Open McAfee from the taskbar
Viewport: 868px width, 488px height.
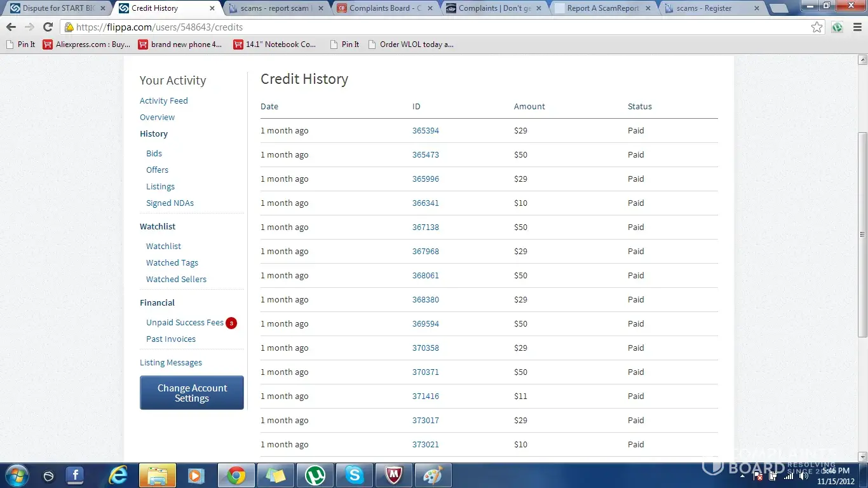tap(394, 475)
